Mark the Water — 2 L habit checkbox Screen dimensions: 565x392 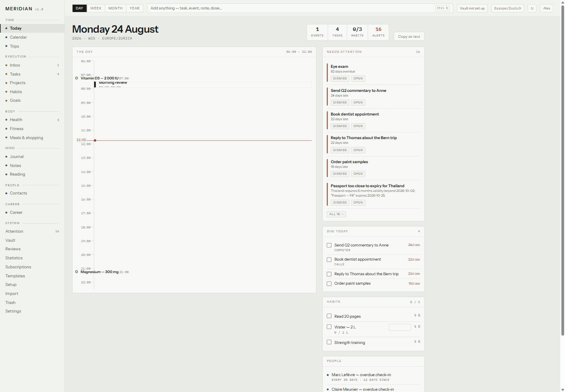[x=329, y=327]
